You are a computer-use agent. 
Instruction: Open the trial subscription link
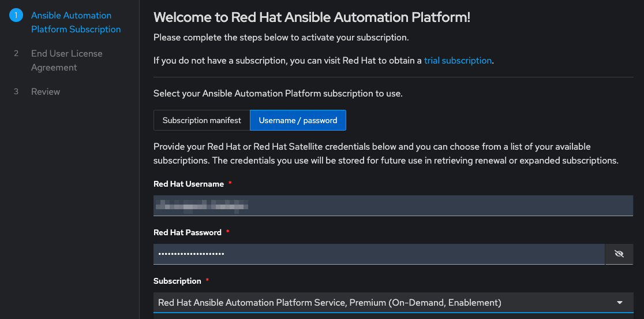tap(458, 61)
